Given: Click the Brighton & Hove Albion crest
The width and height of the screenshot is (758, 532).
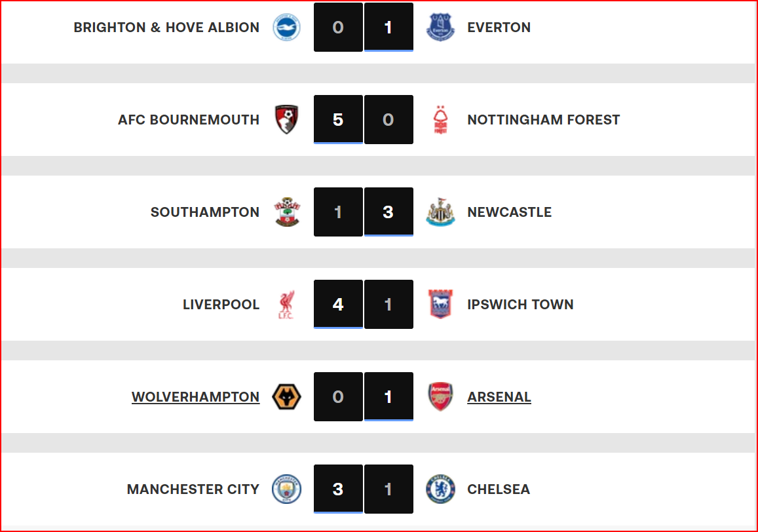Looking at the screenshot, I should [x=286, y=28].
